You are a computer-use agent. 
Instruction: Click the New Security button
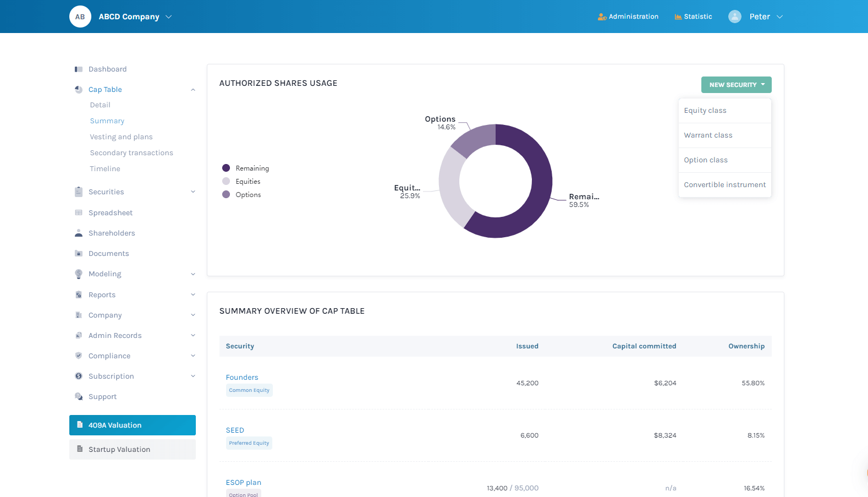[737, 85]
